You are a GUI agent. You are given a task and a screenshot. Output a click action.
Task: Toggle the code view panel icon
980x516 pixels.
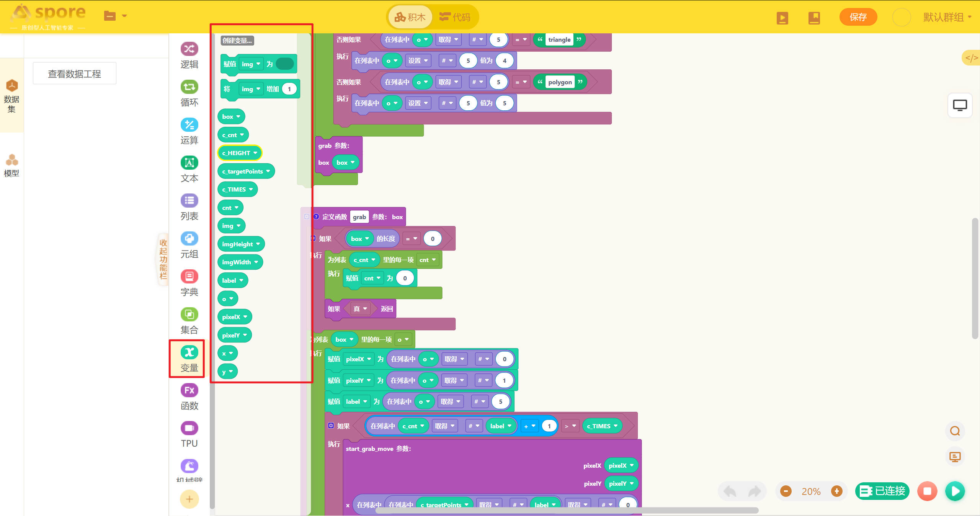pos(971,58)
